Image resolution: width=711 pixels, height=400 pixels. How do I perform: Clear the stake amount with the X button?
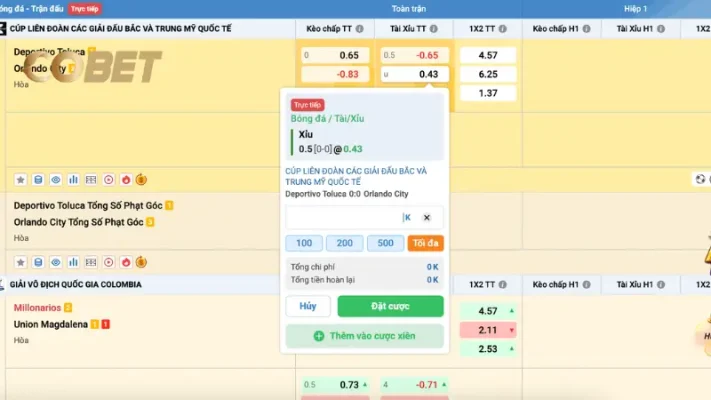tap(427, 217)
